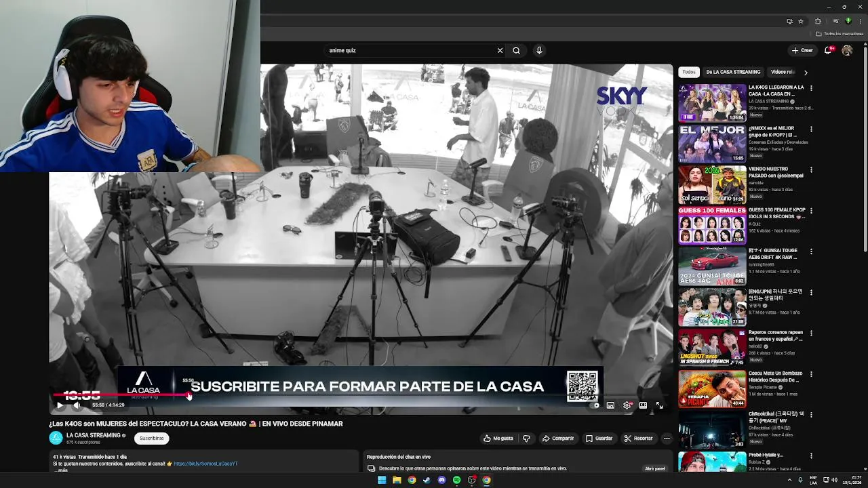Open LA CASA STREAMING channel name link

[x=93, y=435]
